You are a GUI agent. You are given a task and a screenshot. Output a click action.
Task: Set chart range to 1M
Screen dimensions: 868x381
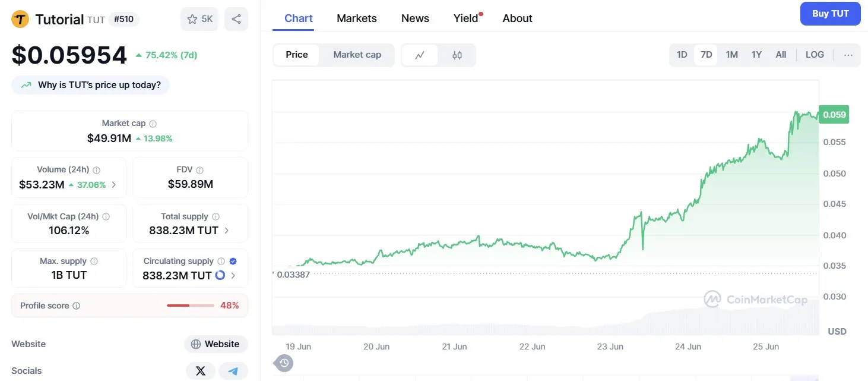point(731,55)
